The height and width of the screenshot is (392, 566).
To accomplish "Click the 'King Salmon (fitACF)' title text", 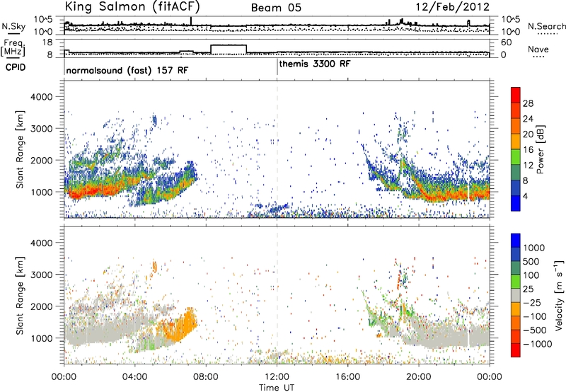I will 132,6.
